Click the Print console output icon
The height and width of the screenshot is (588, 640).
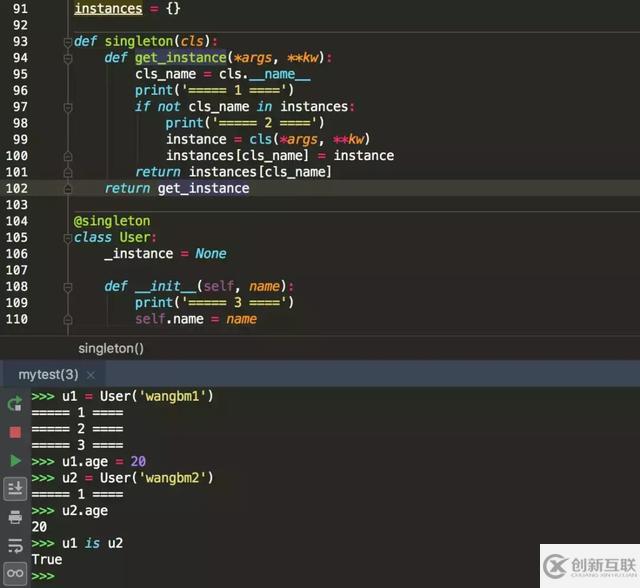[x=15, y=517]
